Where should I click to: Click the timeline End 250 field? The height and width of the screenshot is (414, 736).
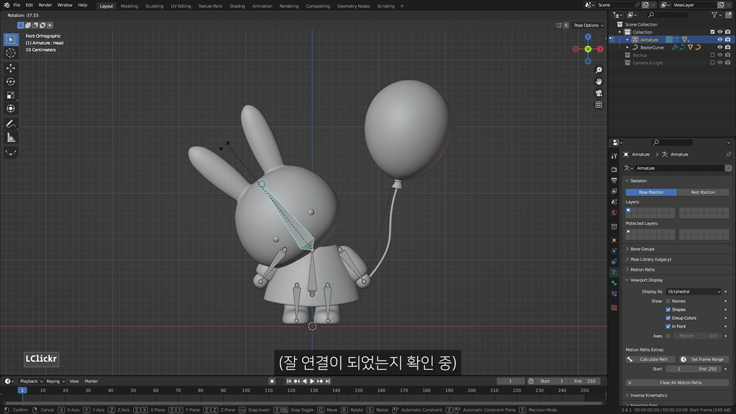pos(584,381)
